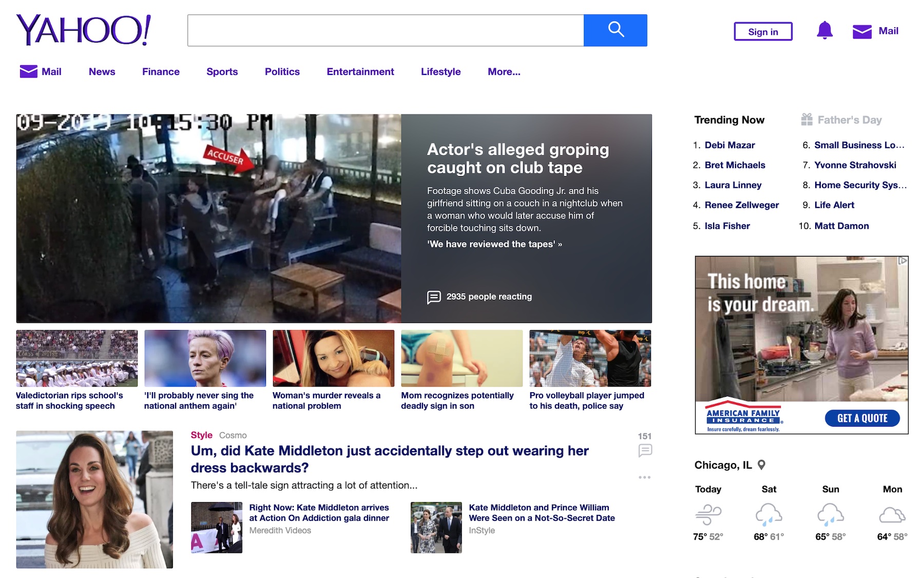Open the News section

point(102,72)
